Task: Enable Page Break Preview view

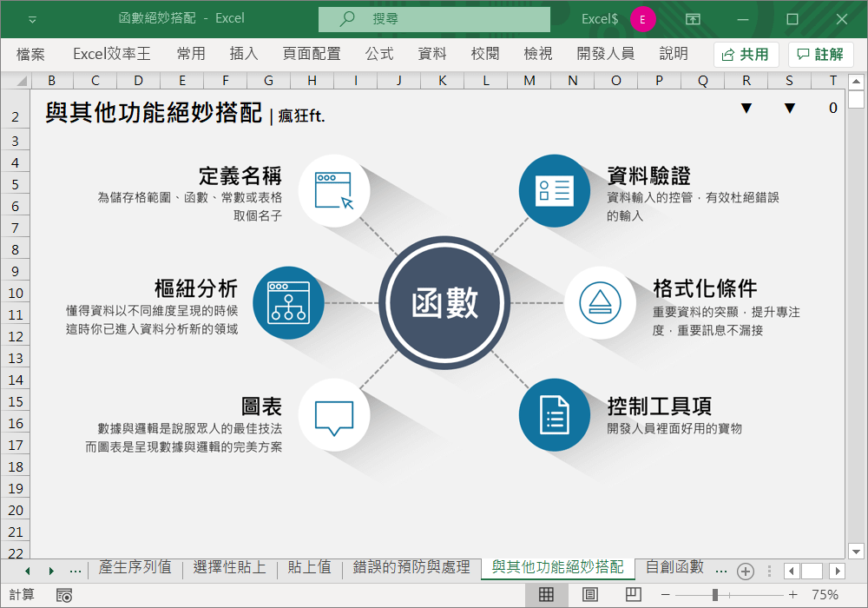Action: pos(634,595)
